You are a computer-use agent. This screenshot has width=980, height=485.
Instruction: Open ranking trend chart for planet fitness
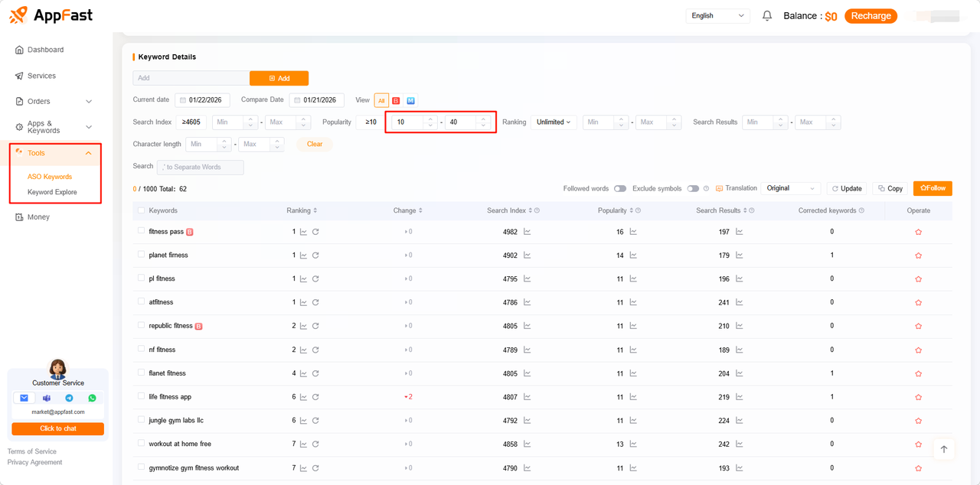pyautogui.click(x=303, y=256)
